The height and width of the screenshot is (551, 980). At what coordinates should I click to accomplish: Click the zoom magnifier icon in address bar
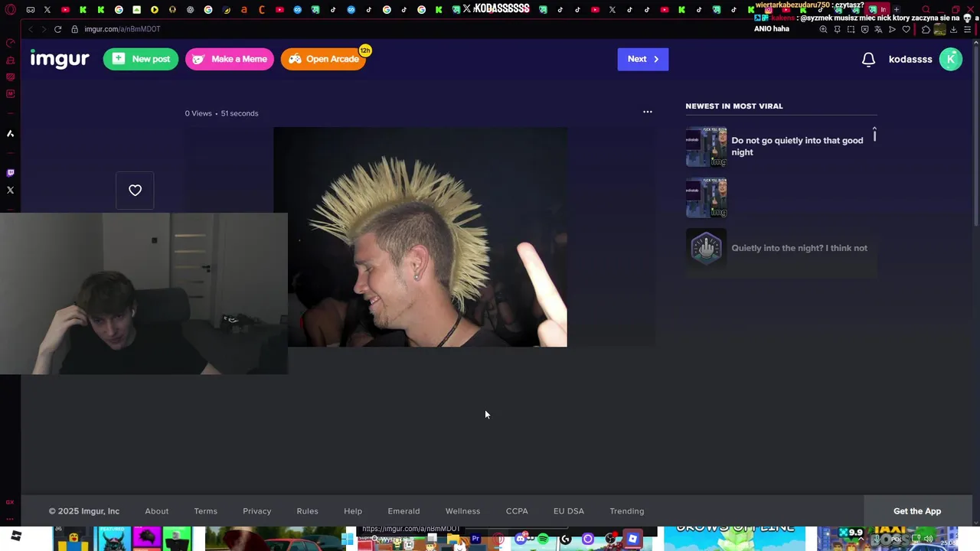pos(824,29)
